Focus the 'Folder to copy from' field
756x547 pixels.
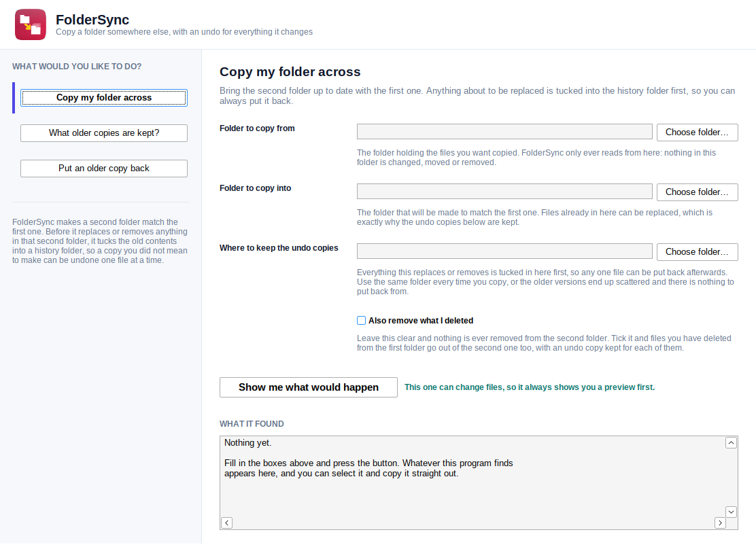pos(504,132)
